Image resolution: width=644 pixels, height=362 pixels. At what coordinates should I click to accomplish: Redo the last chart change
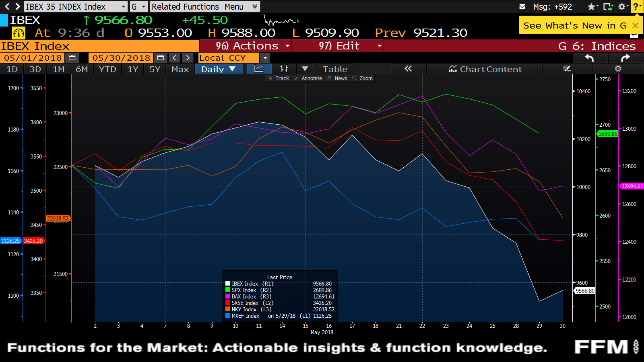pos(625,58)
